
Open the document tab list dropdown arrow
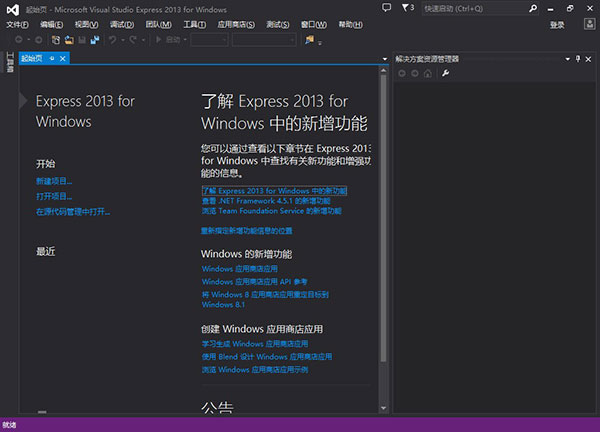tap(385, 59)
